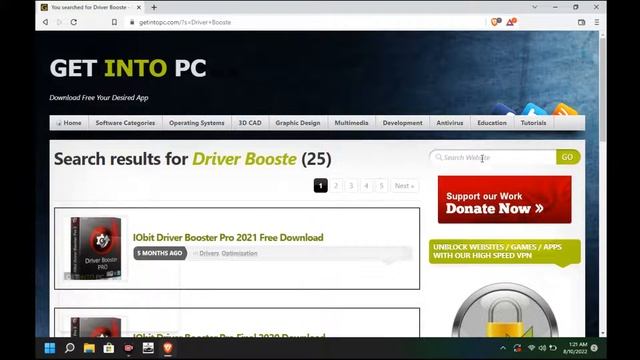The width and height of the screenshot is (640, 360).
Task: Open Software Categories menu
Action: pos(125,123)
